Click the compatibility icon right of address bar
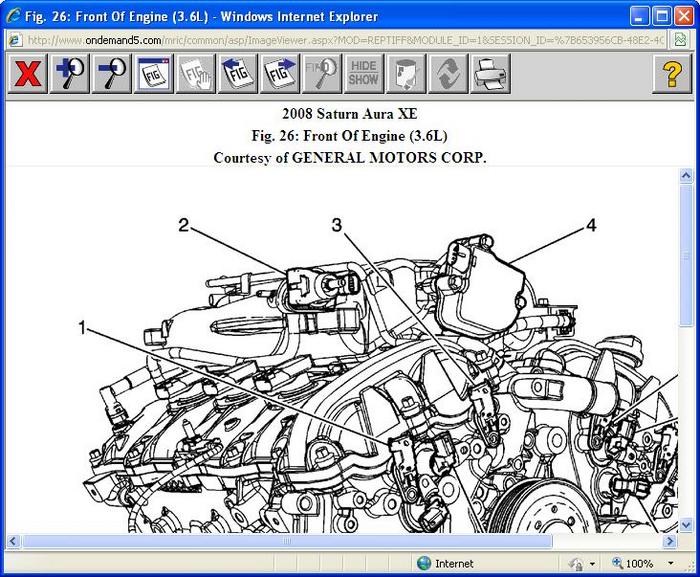The image size is (700, 577). (x=681, y=40)
